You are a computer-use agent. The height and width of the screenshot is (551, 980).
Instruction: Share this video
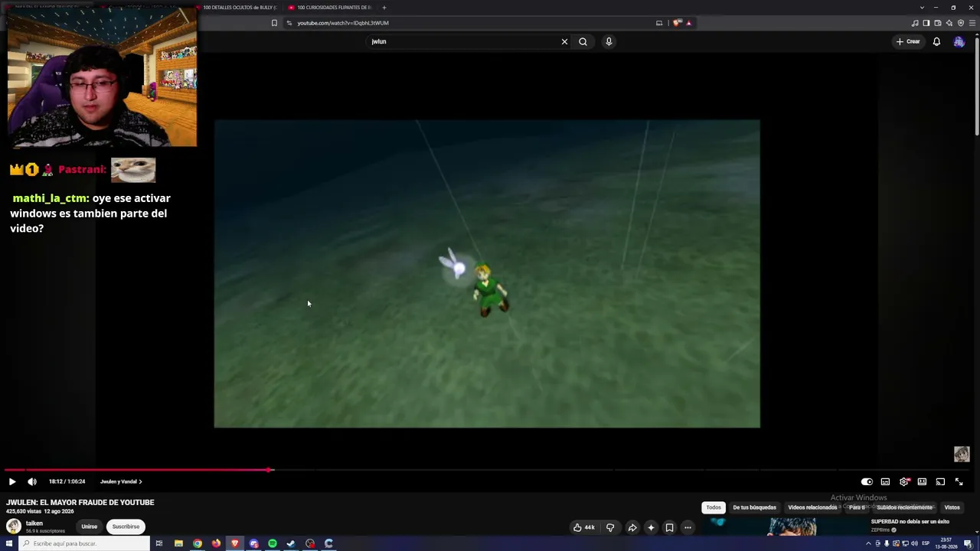pyautogui.click(x=632, y=527)
